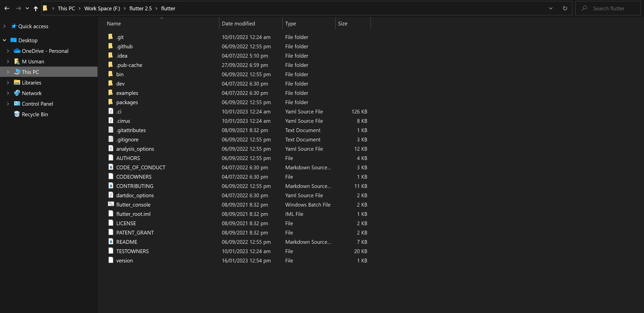
Task: Click the 126 KB size cell
Action: [359, 111]
